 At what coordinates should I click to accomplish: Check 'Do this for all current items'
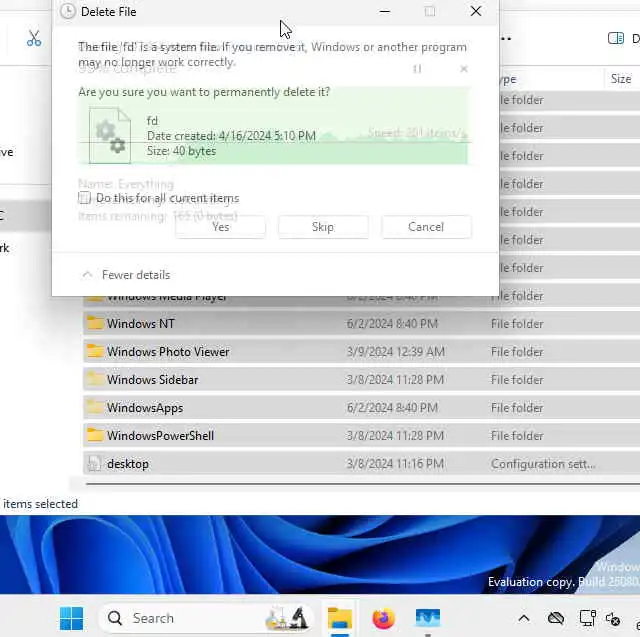[x=84, y=198]
